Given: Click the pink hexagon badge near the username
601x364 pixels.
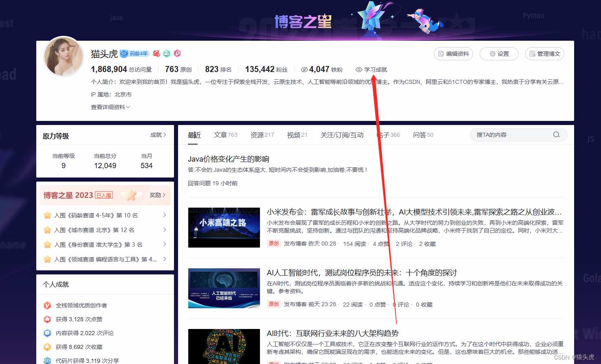Looking at the screenshot, I should 177,53.
